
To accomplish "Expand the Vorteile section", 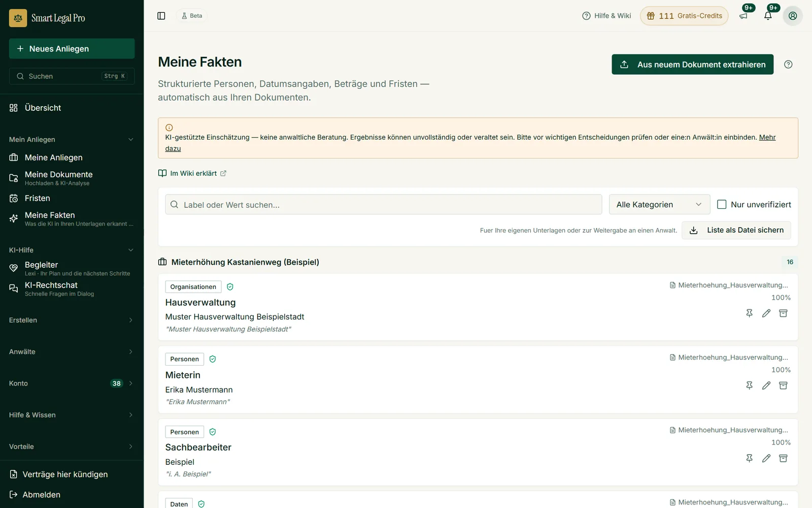I will point(72,447).
